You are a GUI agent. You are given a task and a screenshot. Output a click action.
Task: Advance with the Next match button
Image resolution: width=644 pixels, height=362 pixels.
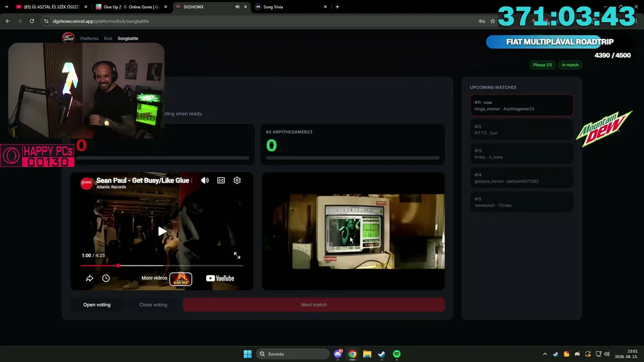click(313, 305)
